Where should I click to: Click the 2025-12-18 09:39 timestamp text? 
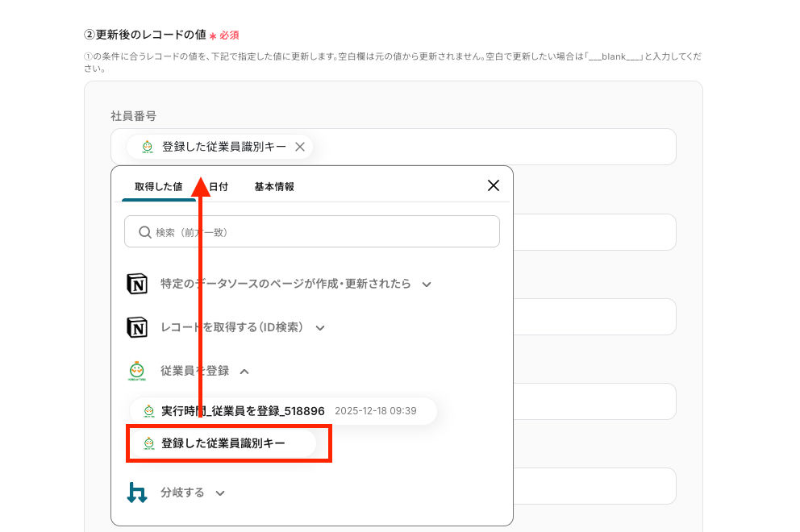376,410
